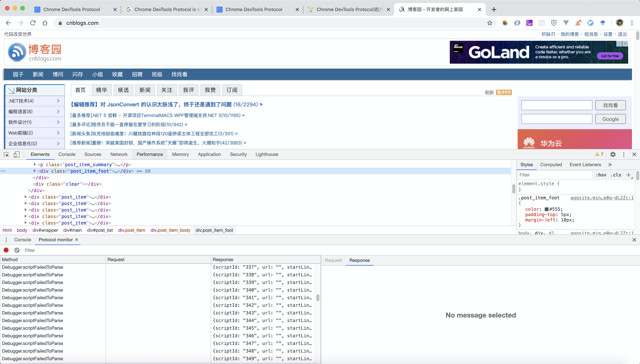Open the Computed styles tab

pos(551,165)
